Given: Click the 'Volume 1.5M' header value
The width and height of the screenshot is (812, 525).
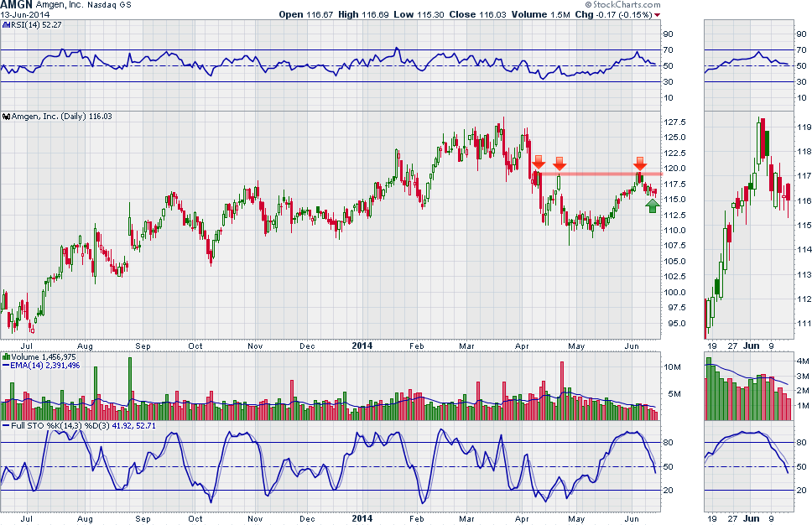Looking at the screenshot, I should pyautogui.click(x=541, y=14).
